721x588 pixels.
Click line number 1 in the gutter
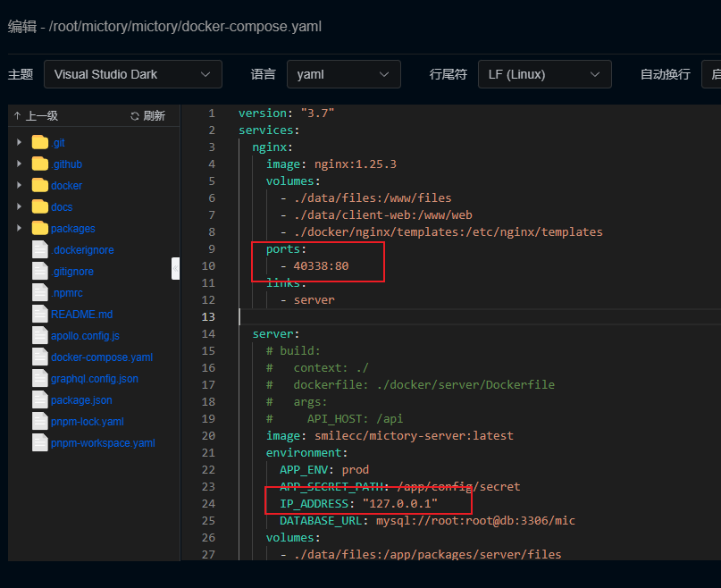212,113
